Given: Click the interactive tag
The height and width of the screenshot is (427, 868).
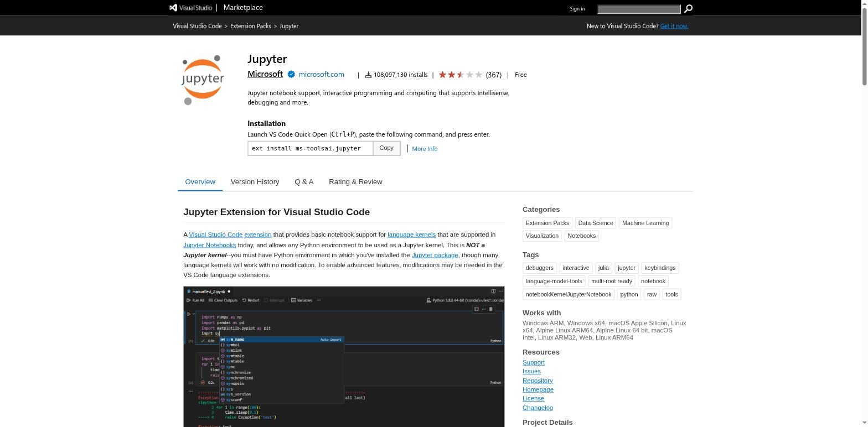Looking at the screenshot, I should [576, 268].
